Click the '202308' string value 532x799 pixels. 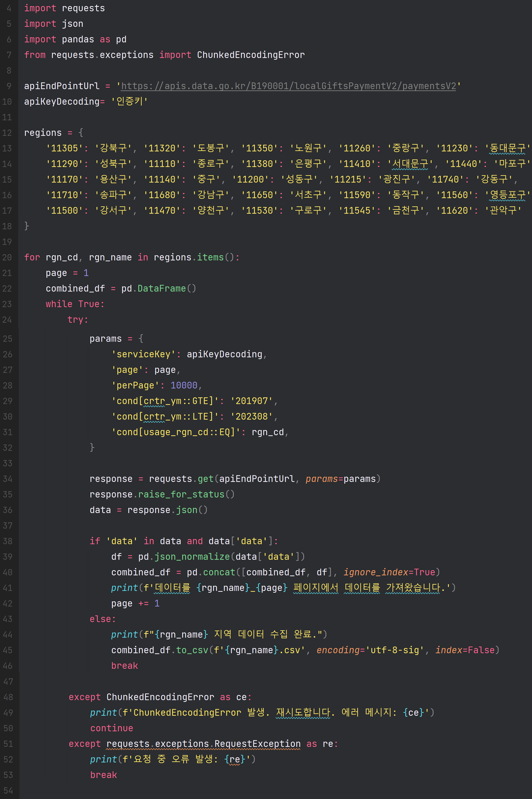pyautogui.click(x=251, y=417)
